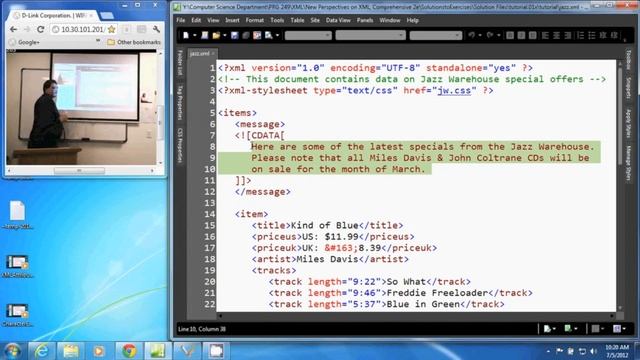
Task: Show the Folder List side panel
Action: [x=180, y=62]
